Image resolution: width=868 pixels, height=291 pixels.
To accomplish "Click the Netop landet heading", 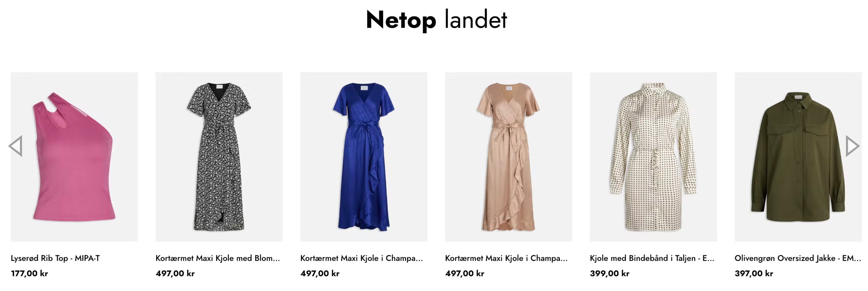I will [x=436, y=20].
